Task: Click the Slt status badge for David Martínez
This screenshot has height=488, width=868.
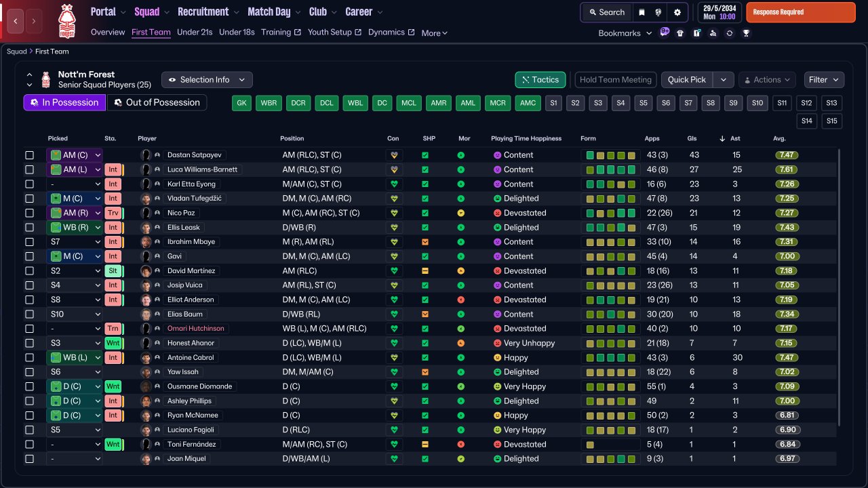Action: tap(113, 270)
